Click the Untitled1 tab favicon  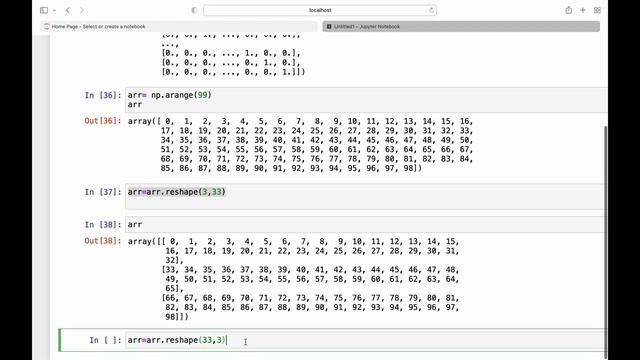point(329,27)
